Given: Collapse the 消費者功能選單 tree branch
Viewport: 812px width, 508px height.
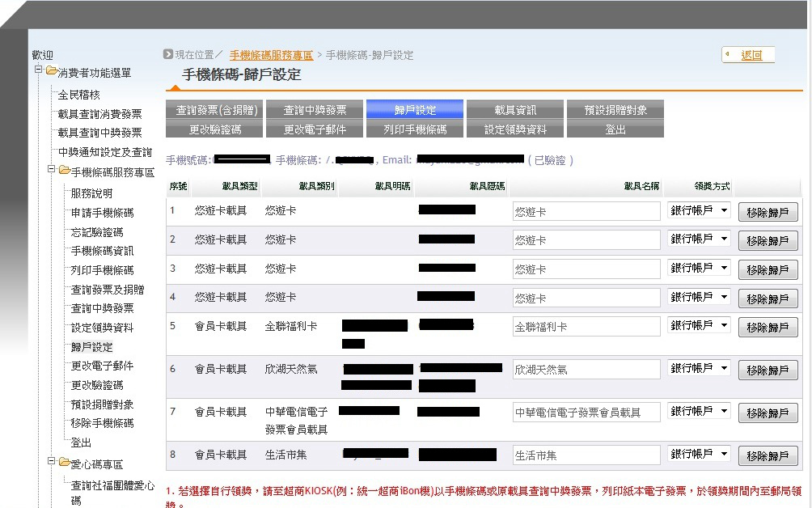Looking at the screenshot, I should pos(39,71).
